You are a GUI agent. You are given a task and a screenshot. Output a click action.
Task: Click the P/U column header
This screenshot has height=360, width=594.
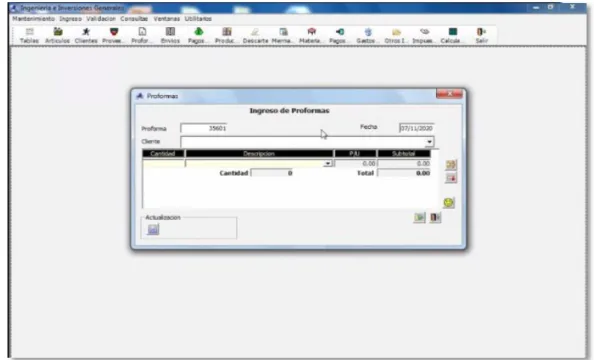point(355,153)
